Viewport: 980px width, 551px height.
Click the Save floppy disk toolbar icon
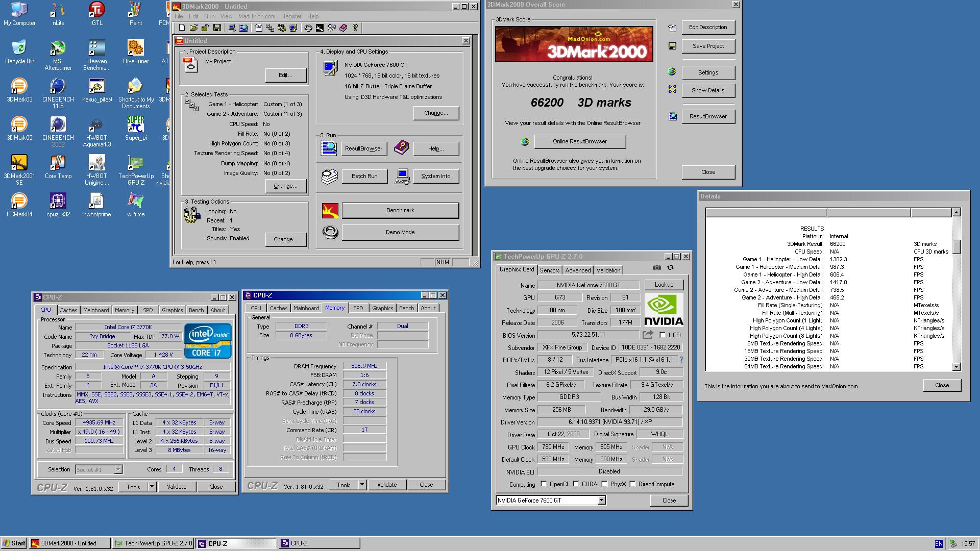point(217,28)
